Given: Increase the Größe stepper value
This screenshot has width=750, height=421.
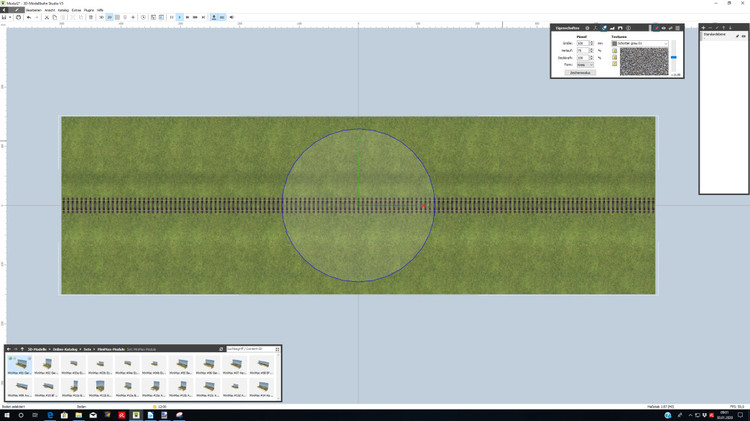Looking at the screenshot, I should (591, 42).
